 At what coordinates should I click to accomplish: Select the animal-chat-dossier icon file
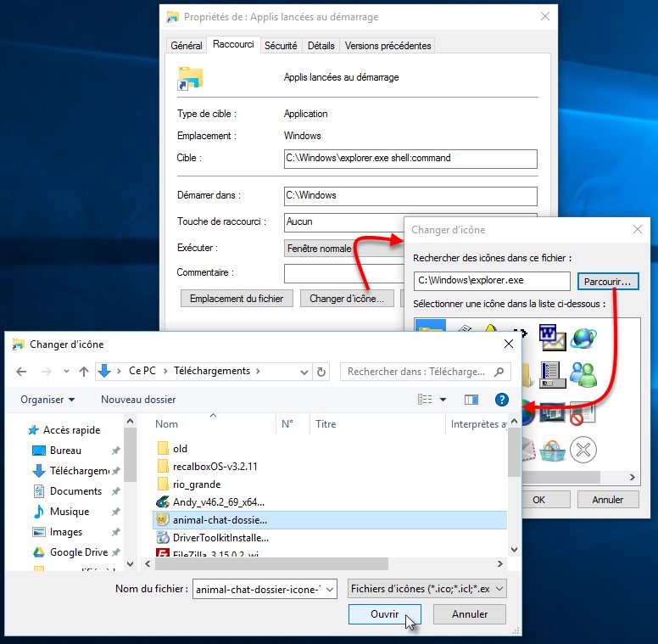point(220,520)
